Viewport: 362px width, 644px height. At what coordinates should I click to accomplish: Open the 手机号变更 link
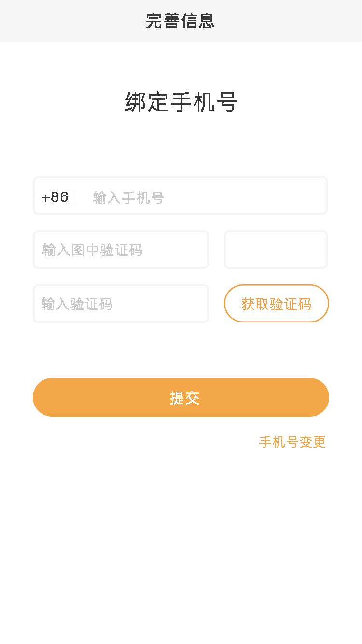[292, 442]
